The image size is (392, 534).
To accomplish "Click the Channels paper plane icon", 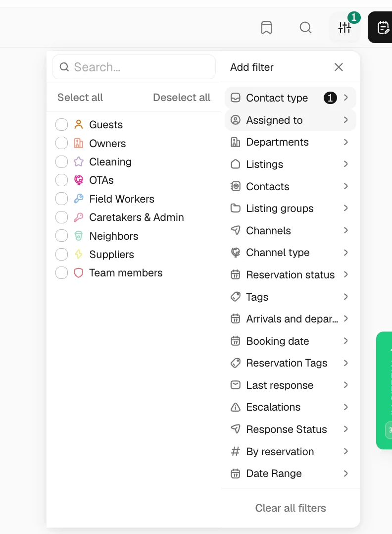I will tap(236, 230).
